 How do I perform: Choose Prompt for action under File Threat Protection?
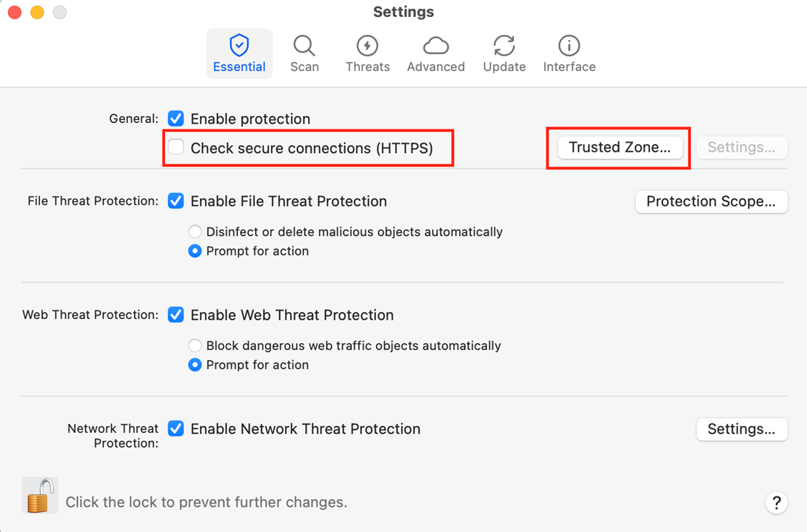click(x=195, y=252)
